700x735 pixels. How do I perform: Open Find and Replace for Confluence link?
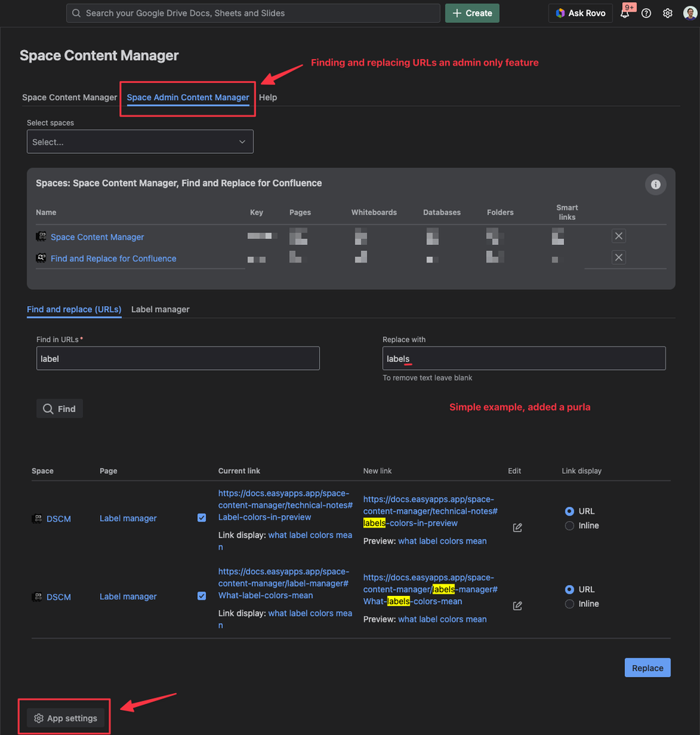click(x=113, y=259)
